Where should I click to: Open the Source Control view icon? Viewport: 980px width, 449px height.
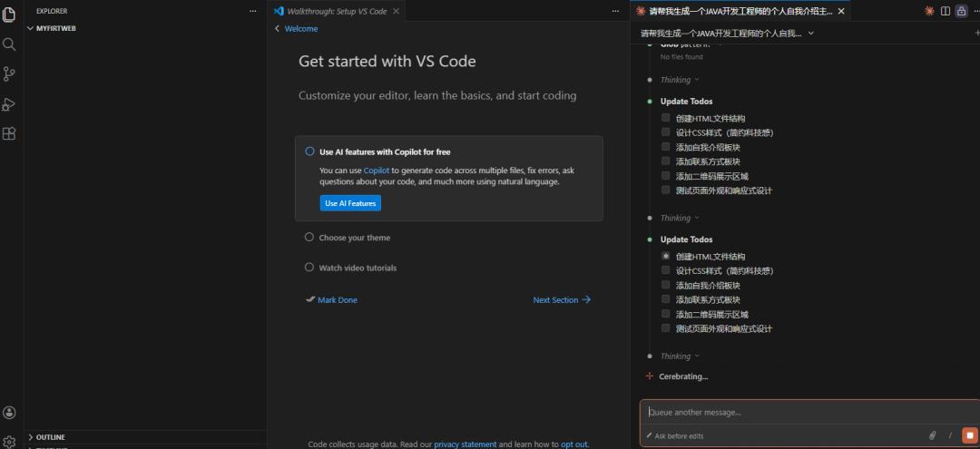[9, 73]
